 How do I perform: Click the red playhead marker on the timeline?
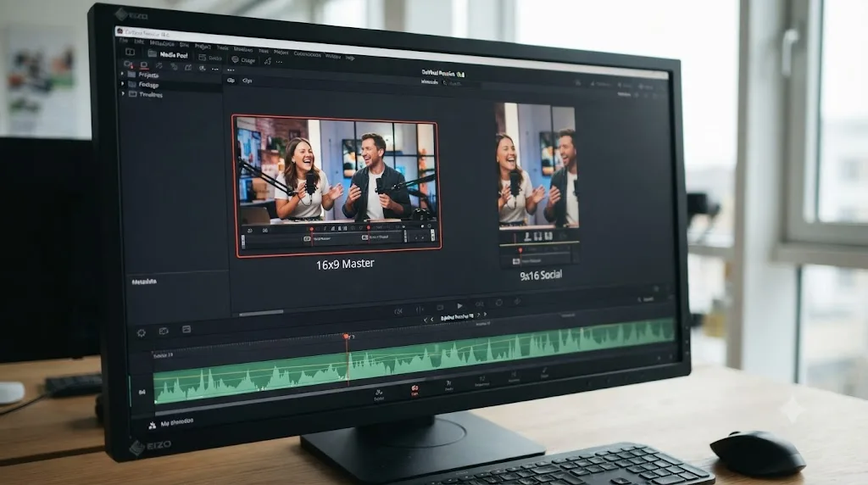coord(346,337)
